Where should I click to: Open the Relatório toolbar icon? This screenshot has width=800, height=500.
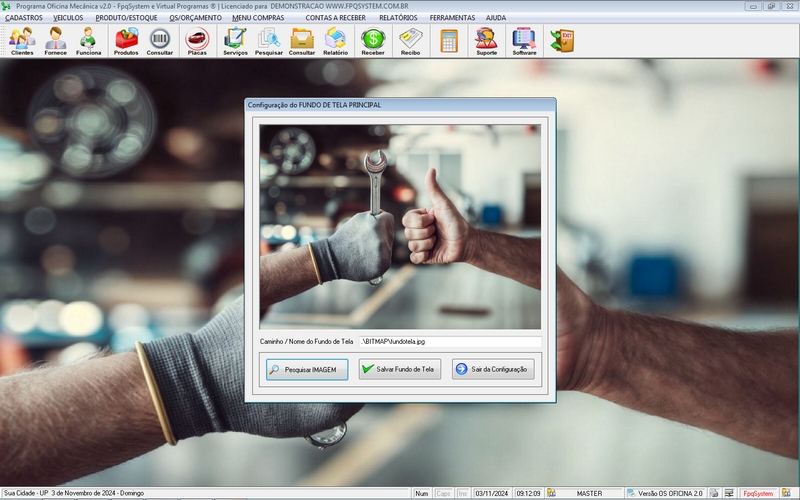[x=336, y=41]
